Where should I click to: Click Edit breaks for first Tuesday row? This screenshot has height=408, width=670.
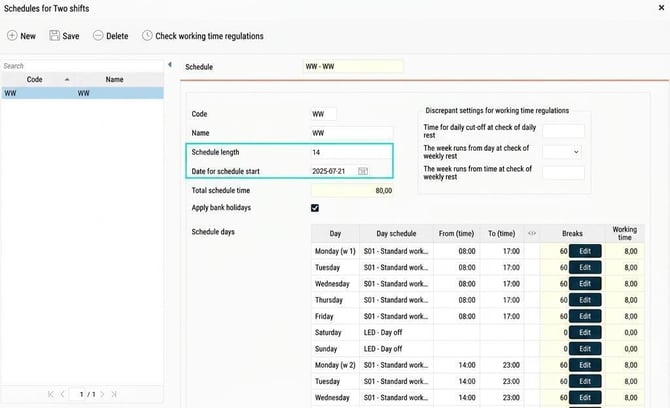pos(585,267)
